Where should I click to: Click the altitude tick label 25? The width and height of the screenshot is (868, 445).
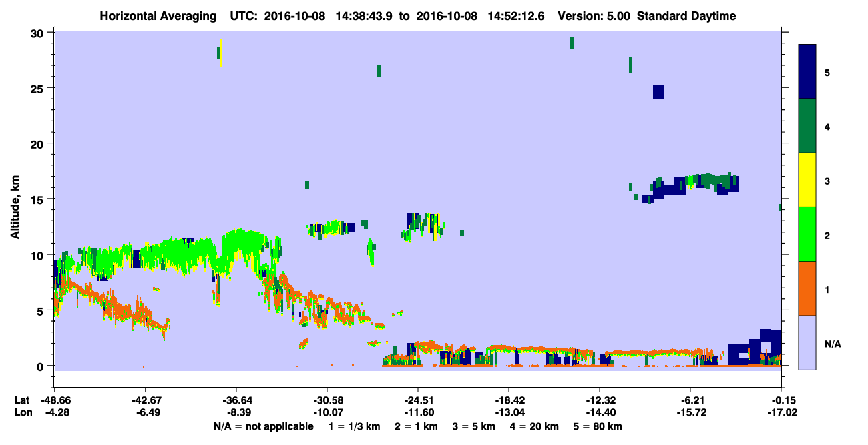coord(38,88)
